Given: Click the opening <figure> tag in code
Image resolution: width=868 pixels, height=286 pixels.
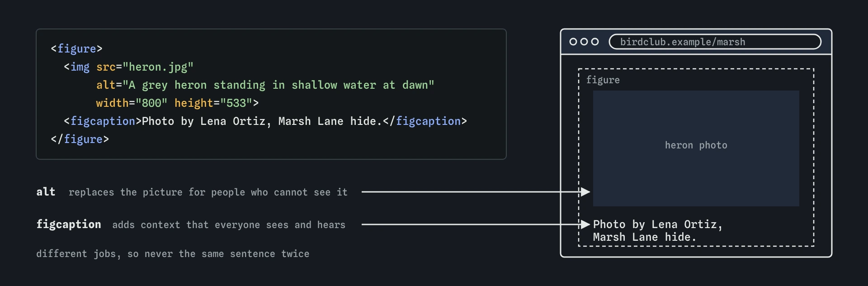Looking at the screenshot, I should click(x=77, y=49).
